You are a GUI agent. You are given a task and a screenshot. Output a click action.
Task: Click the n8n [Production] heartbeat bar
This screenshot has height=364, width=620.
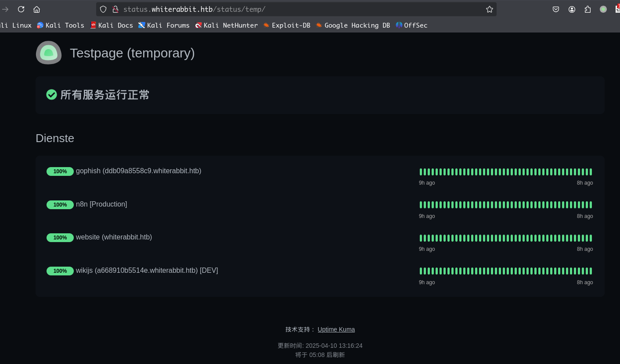[506, 205]
